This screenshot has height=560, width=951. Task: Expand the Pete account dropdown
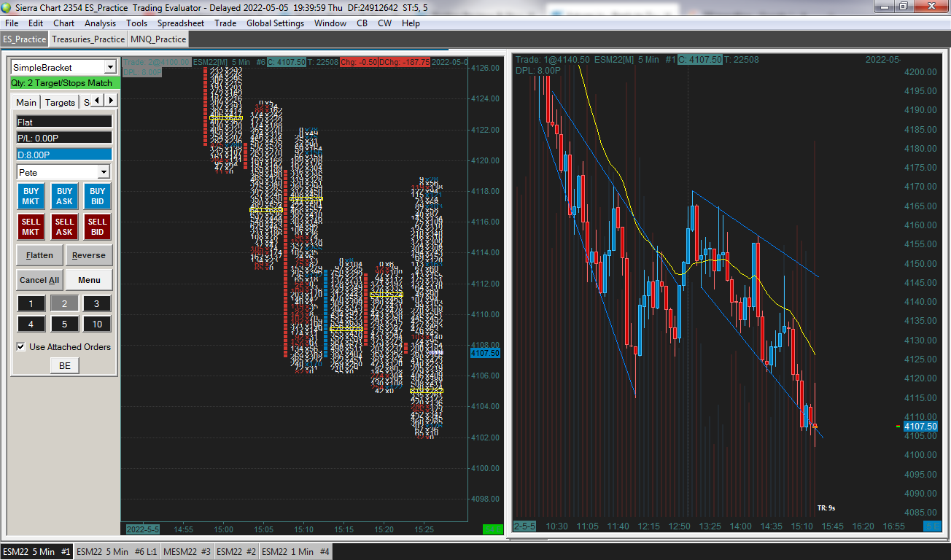pos(104,172)
